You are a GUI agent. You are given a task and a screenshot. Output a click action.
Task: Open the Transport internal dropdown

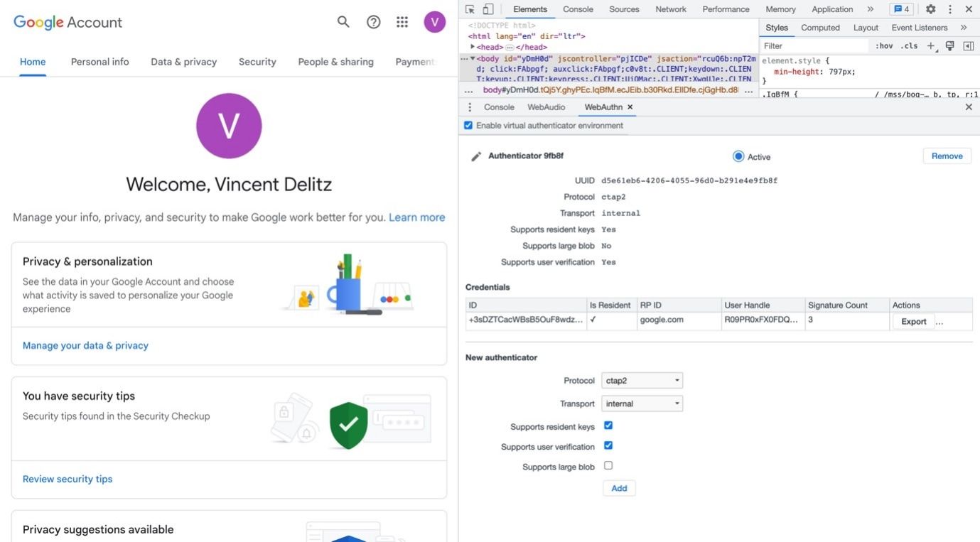pyautogui.click(x=642, y=403)
